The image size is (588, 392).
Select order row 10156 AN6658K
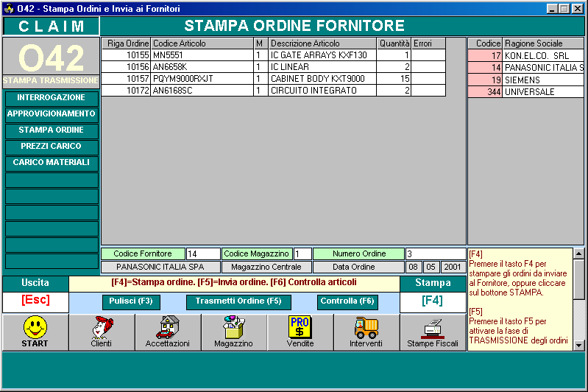click(273, 67)
